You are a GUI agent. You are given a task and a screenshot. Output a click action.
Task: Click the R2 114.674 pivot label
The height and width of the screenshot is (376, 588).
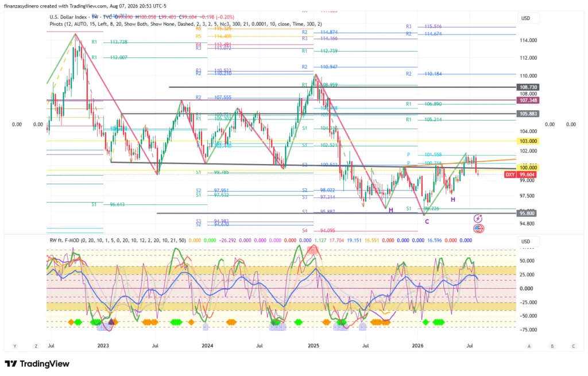tap(424, 34)
